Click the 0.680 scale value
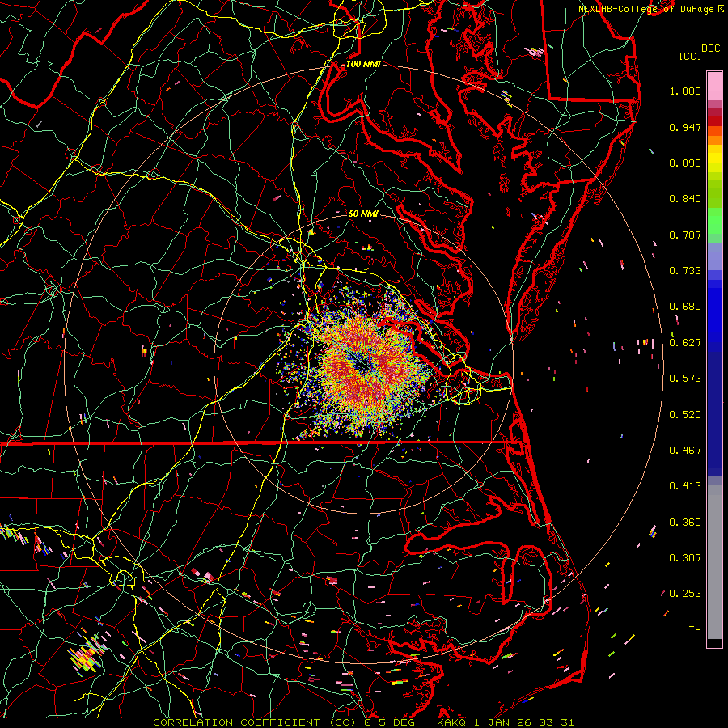Screen dimensions: 728x728 (685, 307)
